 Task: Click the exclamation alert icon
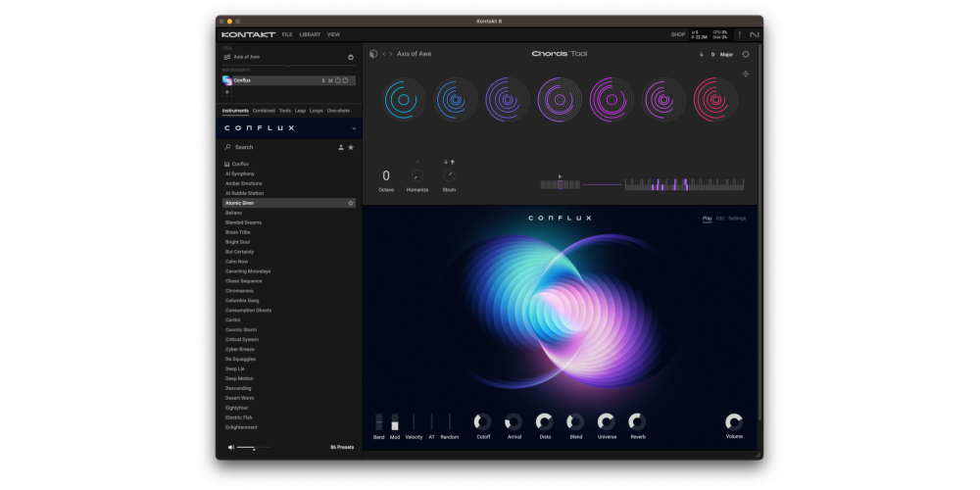click(x=739, y=35)
